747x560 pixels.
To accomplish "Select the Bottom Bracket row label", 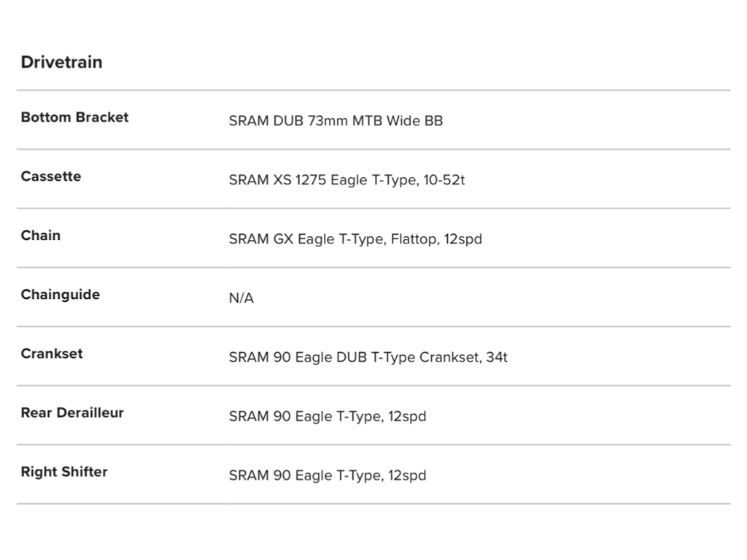I will click(74, 117).
